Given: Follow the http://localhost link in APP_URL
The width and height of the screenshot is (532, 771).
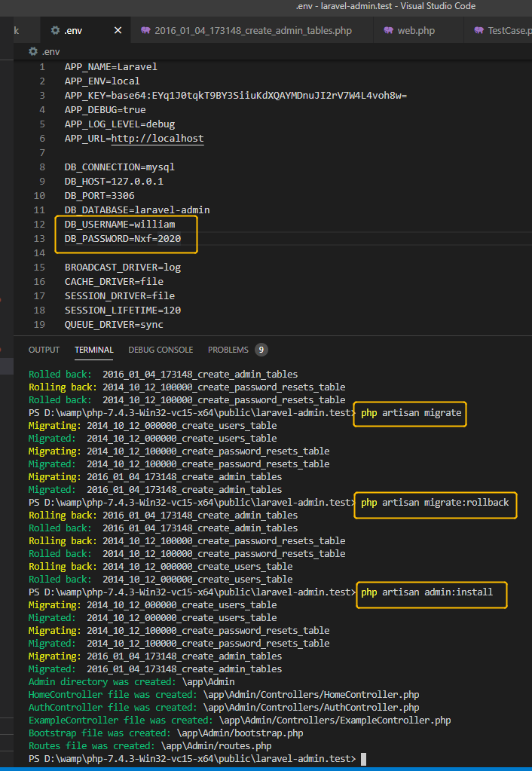Looking at the screenshot, I should coord(157,138).
